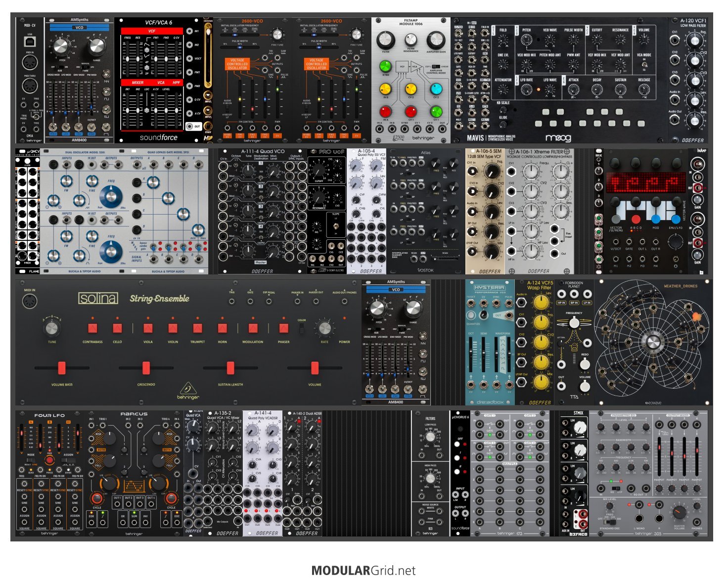Image resolution: width=728 pixels, height=581 pixels.
Task: Click the Pulse Width knob on the Mavis
Action: point(573,40)
